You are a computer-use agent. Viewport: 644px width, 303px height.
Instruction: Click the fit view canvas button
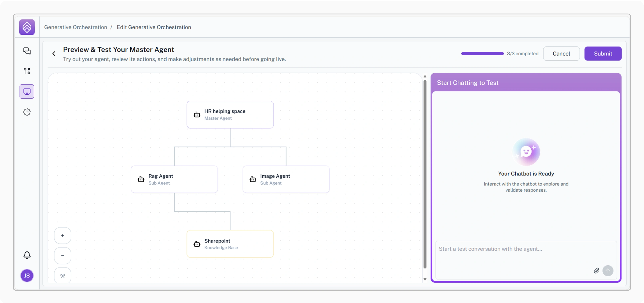click(62, 276)
